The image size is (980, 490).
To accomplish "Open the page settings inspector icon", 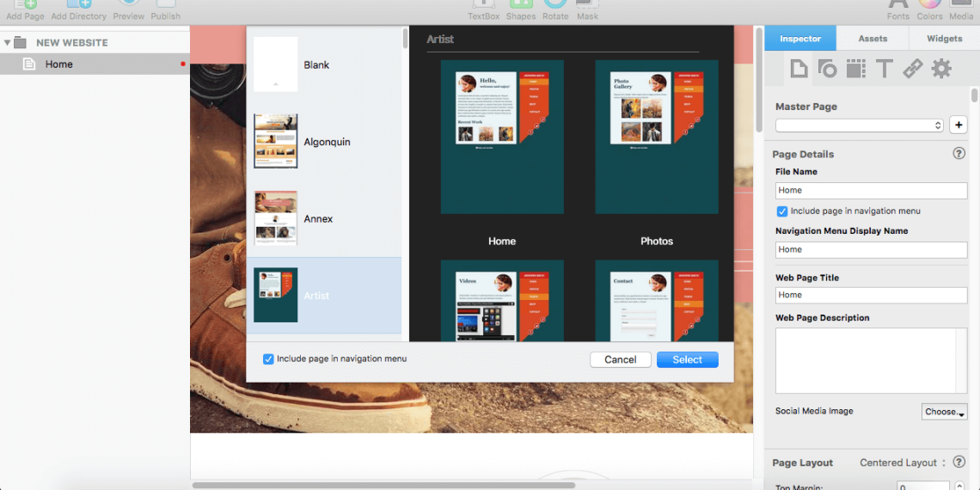I will point(799,69).
